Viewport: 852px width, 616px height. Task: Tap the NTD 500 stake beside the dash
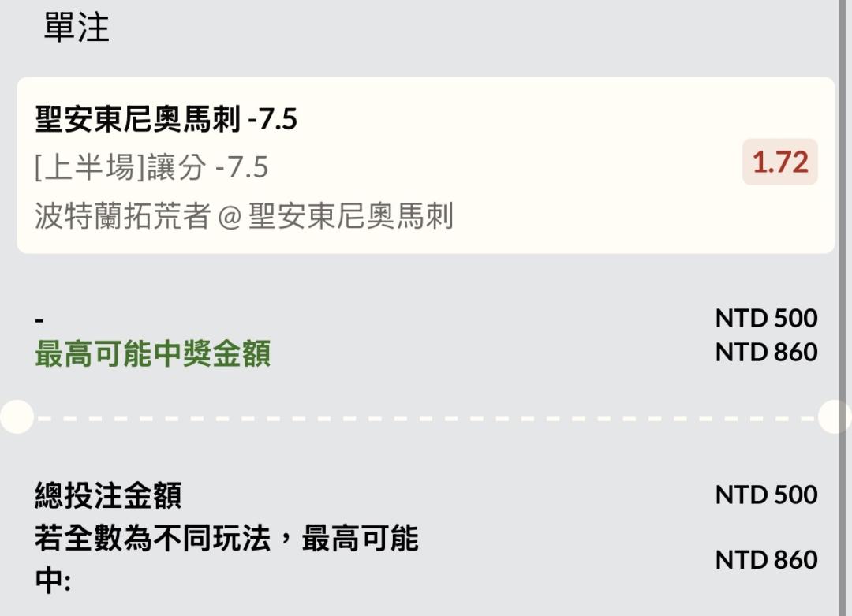pos(766,318)
